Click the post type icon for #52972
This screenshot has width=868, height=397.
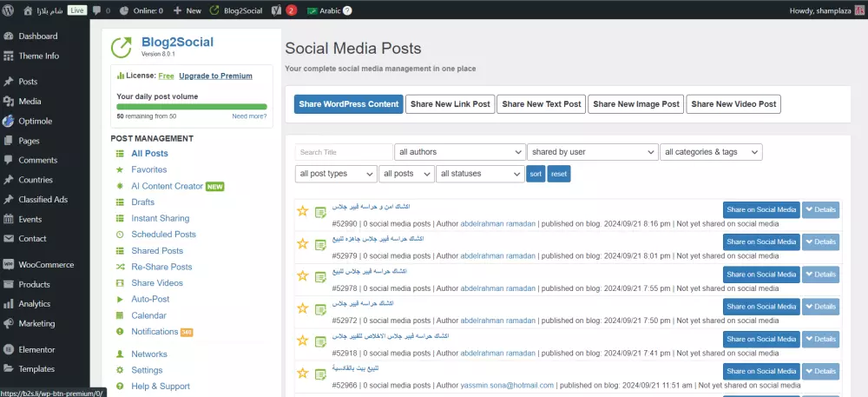click(320, 309)
